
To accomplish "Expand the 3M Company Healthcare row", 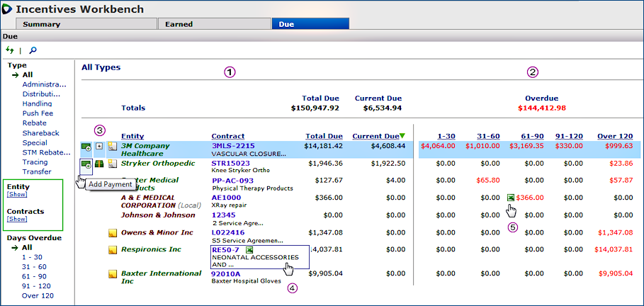I will (x=99, y=147).
